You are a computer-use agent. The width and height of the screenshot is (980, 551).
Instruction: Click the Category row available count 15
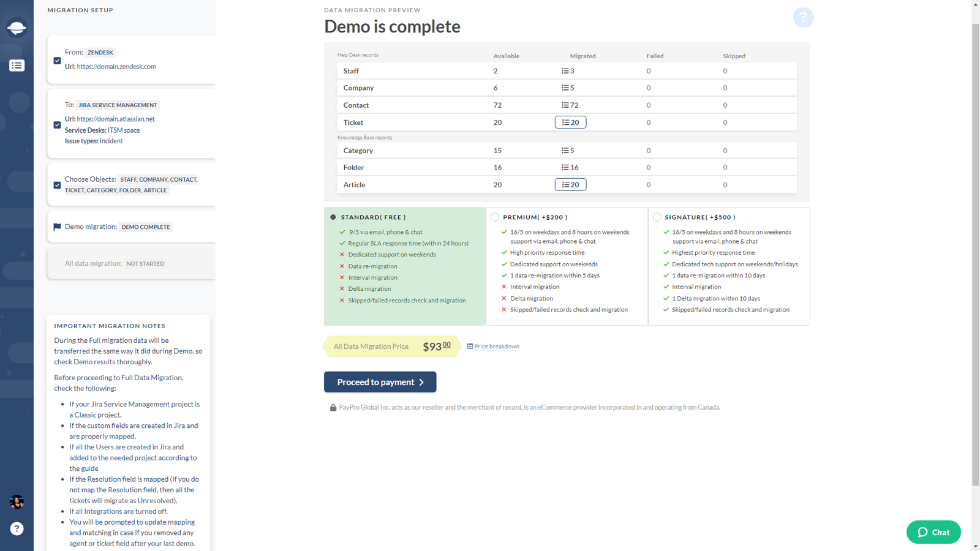tap(497, 151)
